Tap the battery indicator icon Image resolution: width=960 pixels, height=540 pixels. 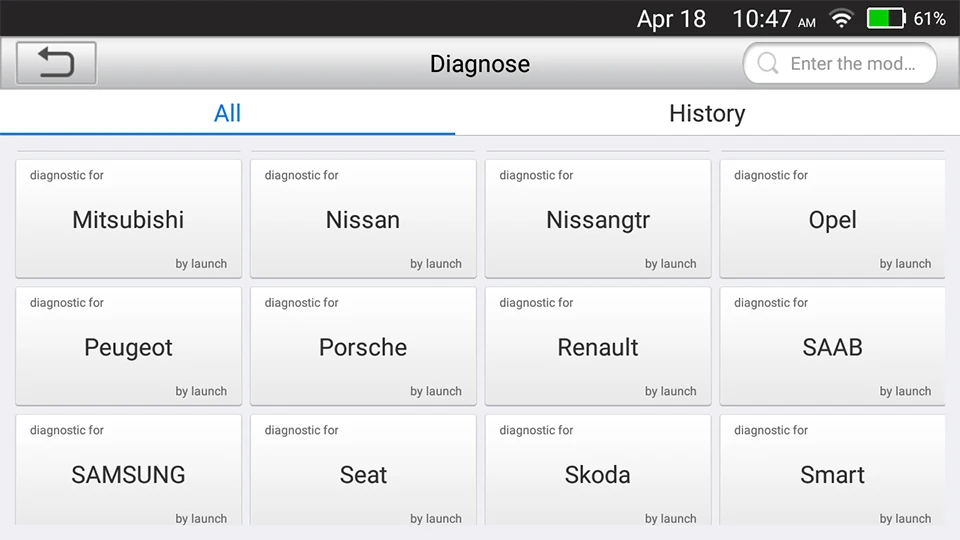(x=885, y=19)
